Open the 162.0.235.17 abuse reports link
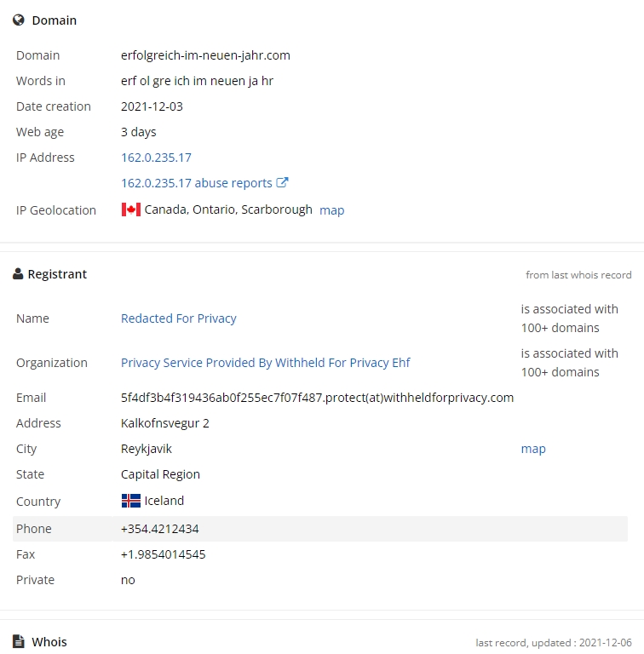 tap(197, 183)
